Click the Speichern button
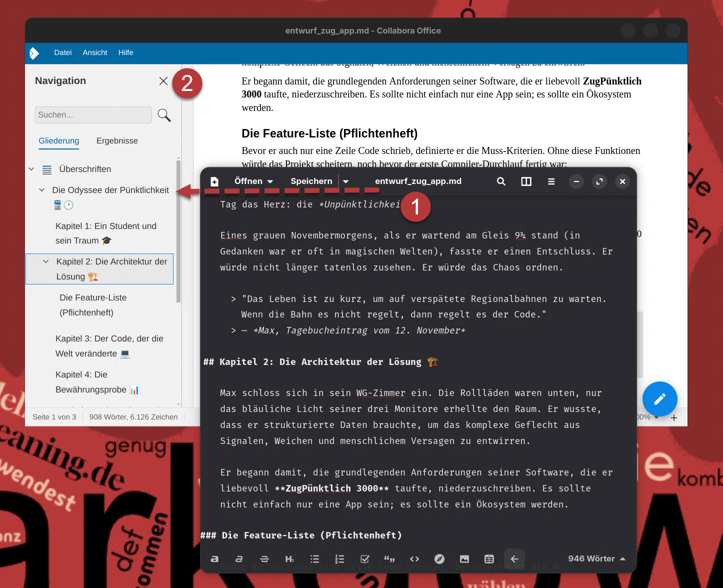 [x=311, y=181]
